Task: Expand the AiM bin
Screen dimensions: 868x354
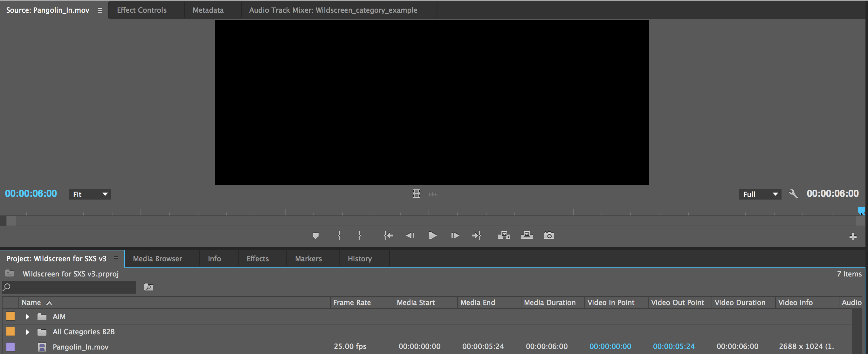Action: click(27, 317)
